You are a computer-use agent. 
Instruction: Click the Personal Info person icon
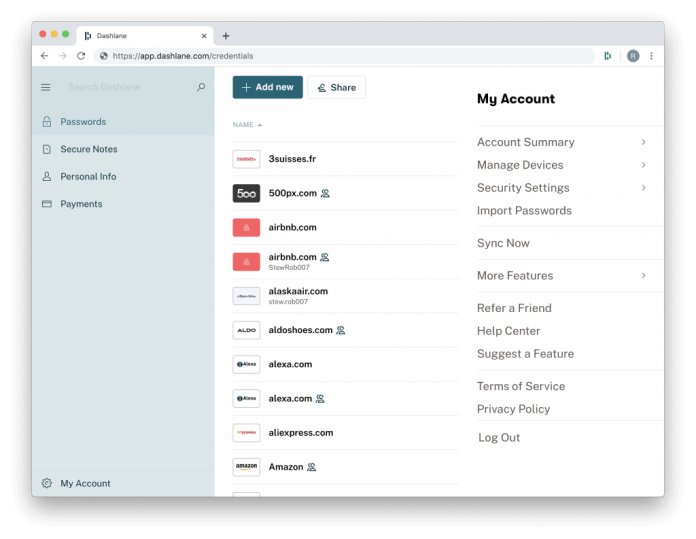point(47,177)
